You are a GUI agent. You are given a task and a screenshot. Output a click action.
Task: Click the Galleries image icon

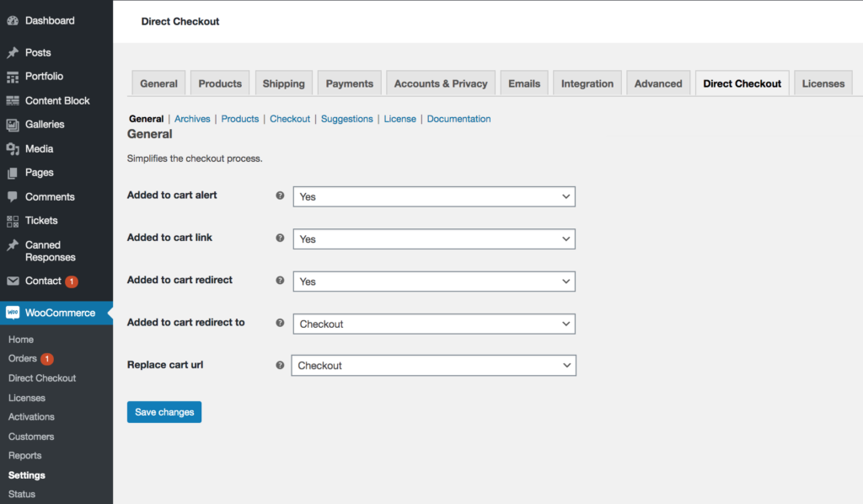point(13,125)
